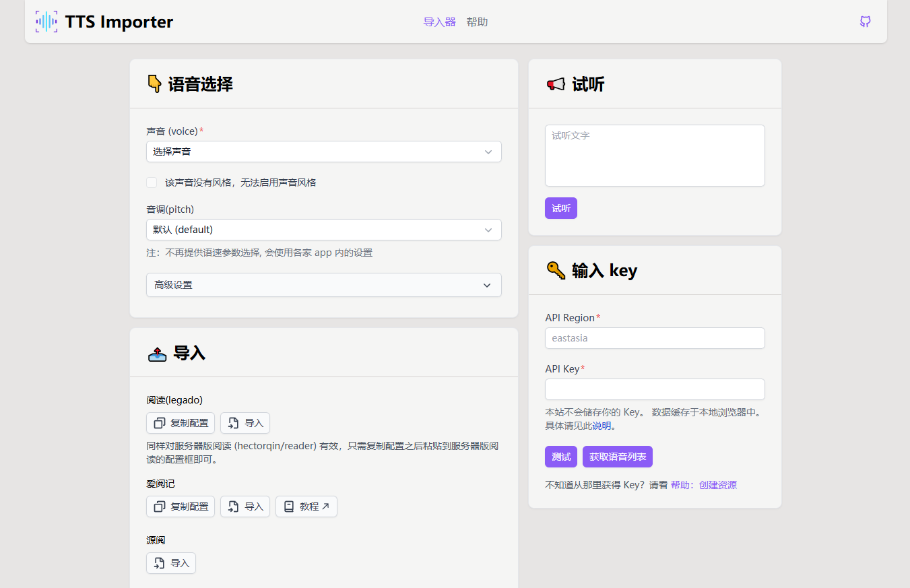910x588 pixels.
Task: Click 复制配置 under 阅读(legado)
Action: pyautogui.click(x=181, y=423)
